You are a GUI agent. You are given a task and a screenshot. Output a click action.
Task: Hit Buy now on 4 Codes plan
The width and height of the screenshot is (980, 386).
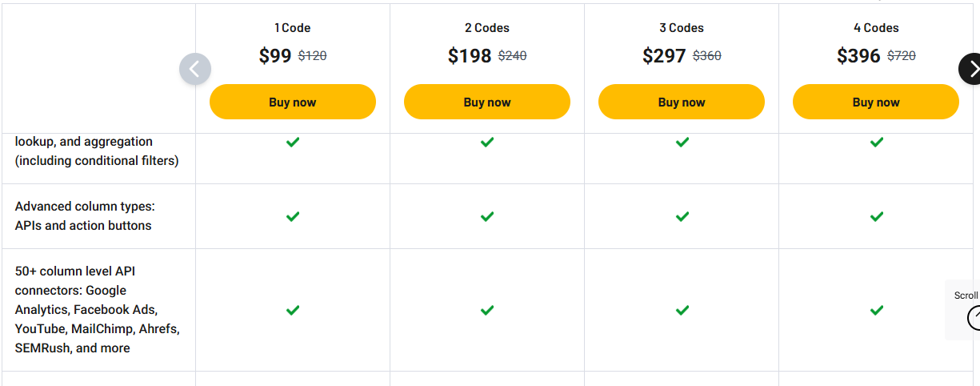pos(876,102)
